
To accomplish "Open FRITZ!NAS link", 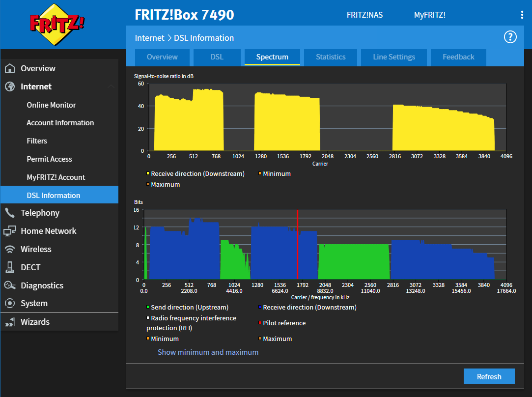I will 364,15.
